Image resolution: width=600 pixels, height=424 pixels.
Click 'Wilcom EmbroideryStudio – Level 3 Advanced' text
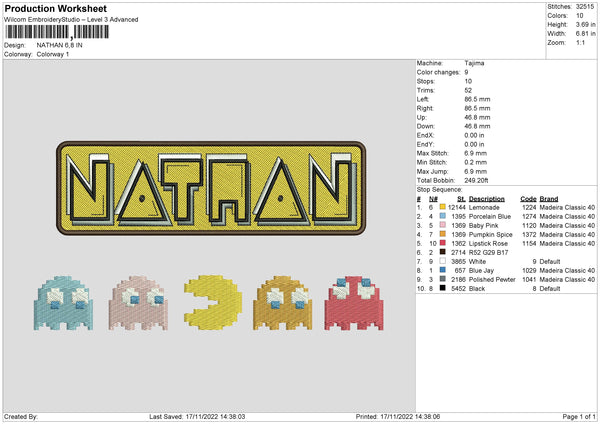click(x=71, y=20)
